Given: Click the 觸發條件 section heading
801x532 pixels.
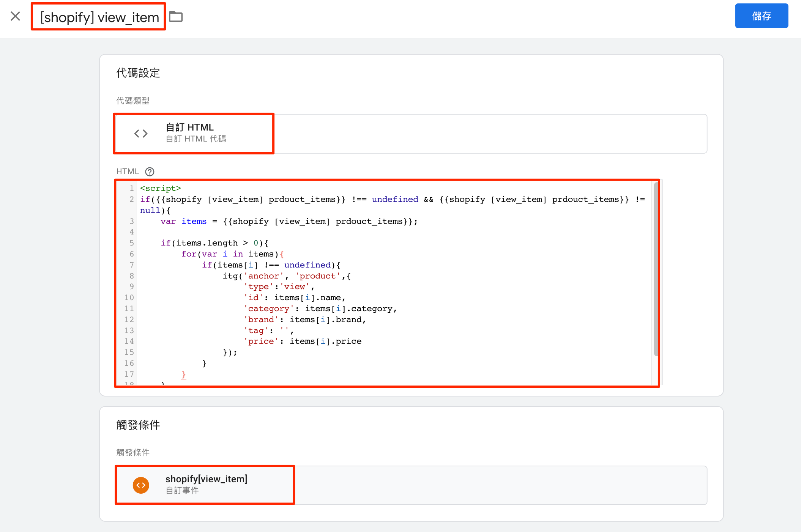Looking at the screenshot, I should tap(138, 425).
